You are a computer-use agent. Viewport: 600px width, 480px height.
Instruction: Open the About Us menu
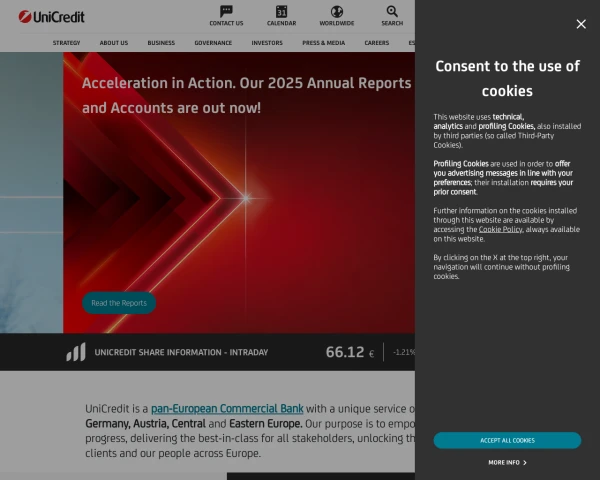[114, 42]
